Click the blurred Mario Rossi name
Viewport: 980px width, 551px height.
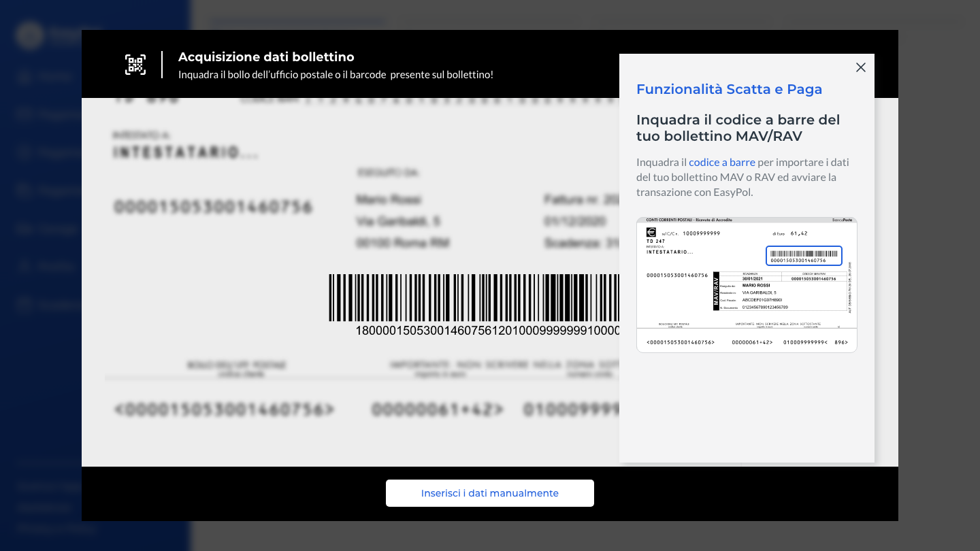point(389,199)
